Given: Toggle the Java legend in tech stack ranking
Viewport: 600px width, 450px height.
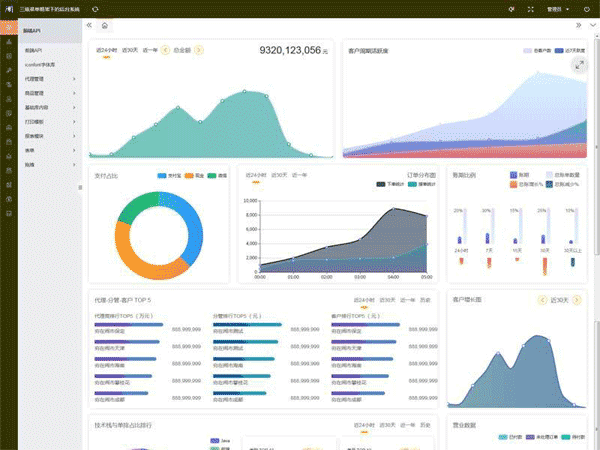Looking at the screenshot, I should click(x=220, y=440).
